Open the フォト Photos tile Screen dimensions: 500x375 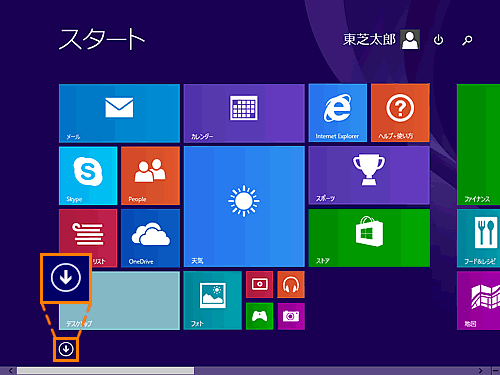click(213, 301)
